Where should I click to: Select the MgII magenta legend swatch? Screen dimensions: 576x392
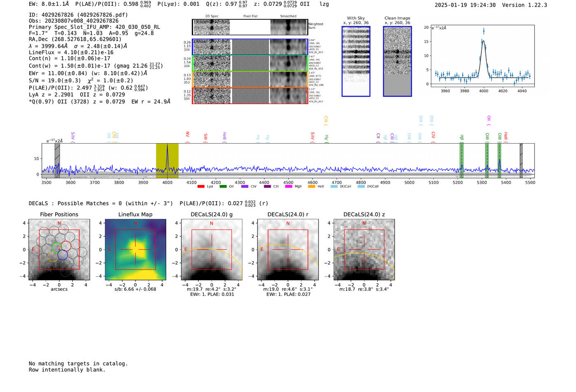288,186
